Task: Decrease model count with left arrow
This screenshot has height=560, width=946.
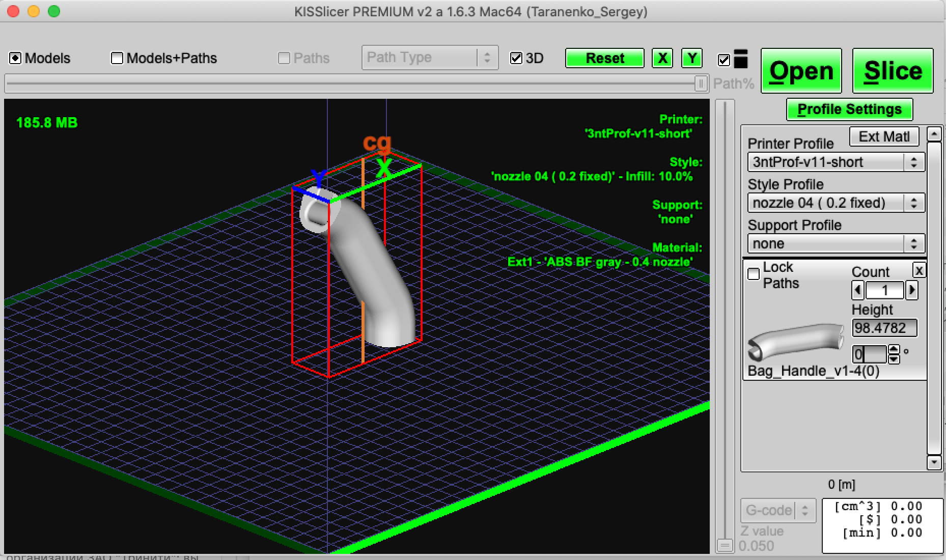Action: tap(858, 291)
